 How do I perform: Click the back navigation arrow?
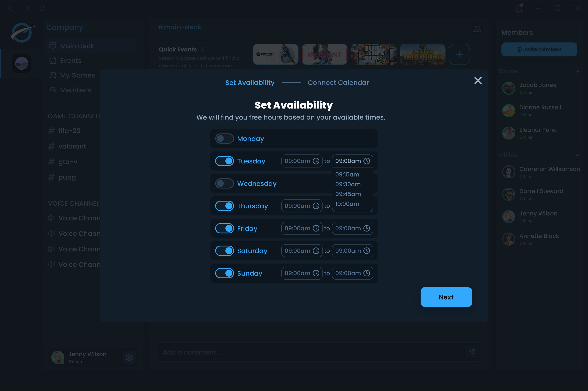click(10, 8)
